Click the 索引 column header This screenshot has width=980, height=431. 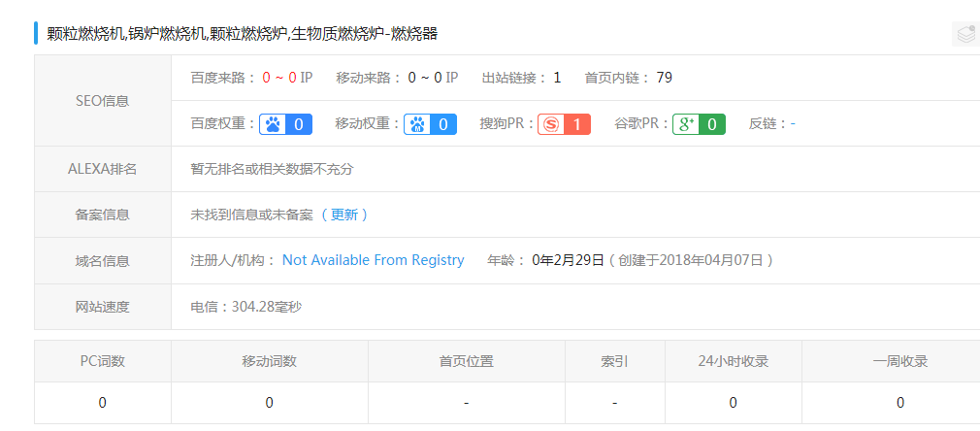(614, 361)
